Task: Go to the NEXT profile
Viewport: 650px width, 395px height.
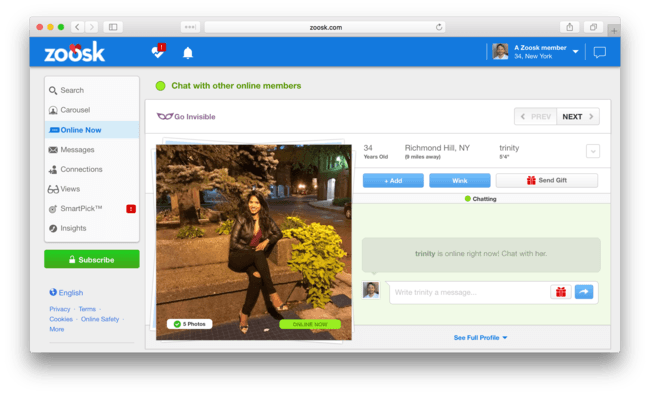Action: tap(578, 117)
